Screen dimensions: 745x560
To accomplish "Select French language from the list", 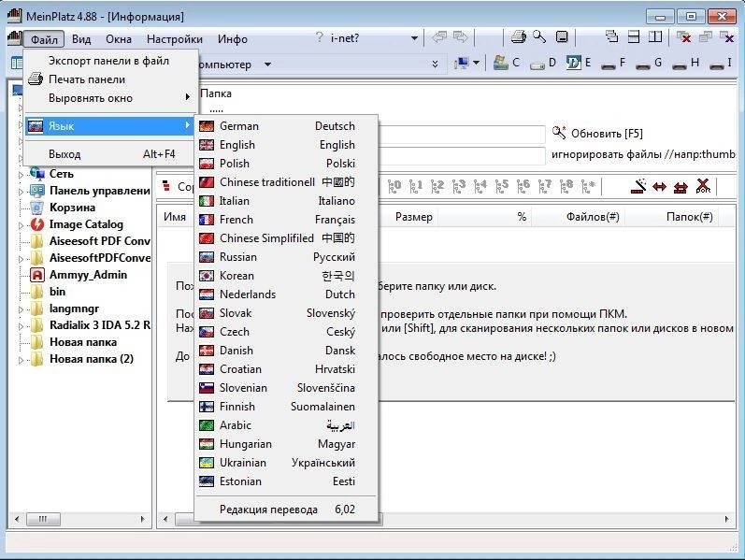I will [x=286, y=220].
